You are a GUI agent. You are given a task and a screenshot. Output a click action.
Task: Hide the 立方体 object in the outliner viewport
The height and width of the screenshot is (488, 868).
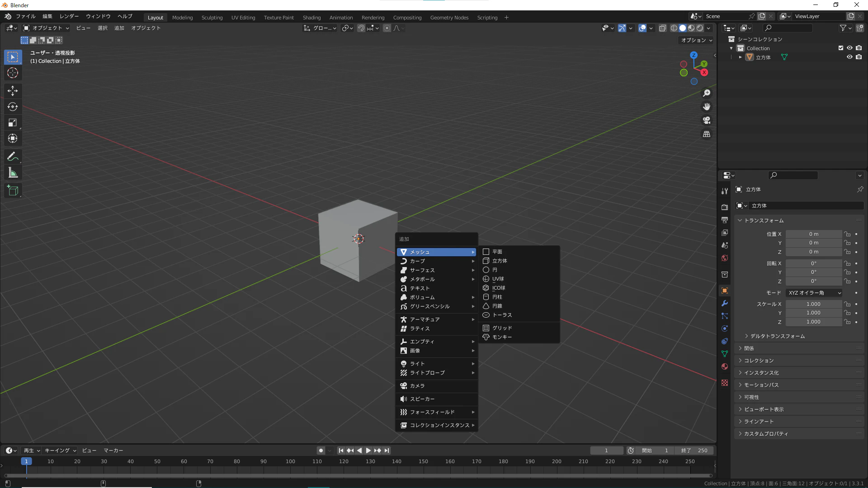[849, 57]
